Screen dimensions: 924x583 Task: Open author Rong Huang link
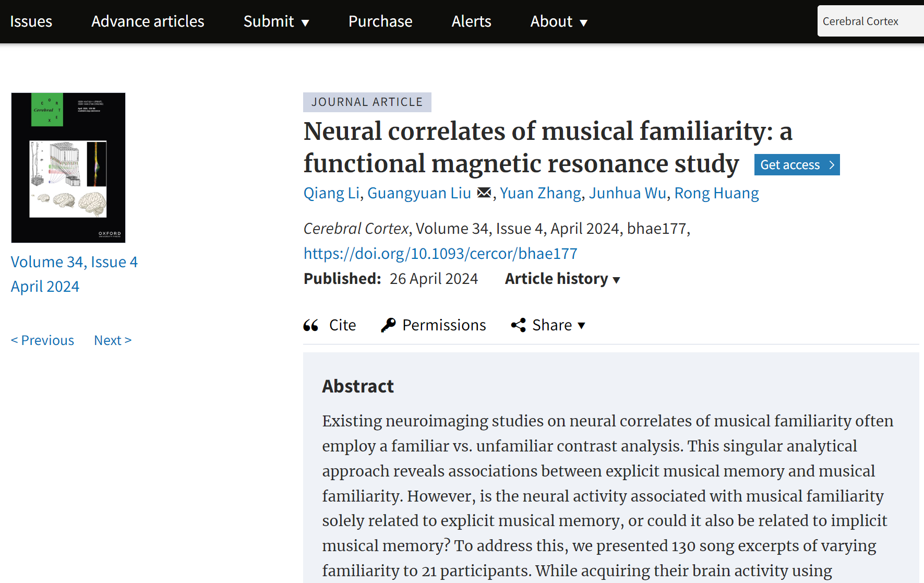coord(716,193)
